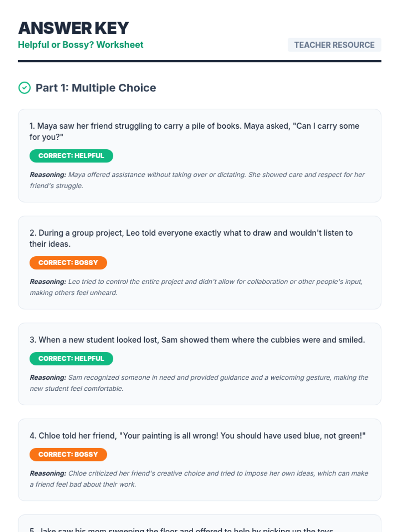This screenshot has height=532, width=399.
Task: Click the dark divider line under header
Action: point(199,61)
